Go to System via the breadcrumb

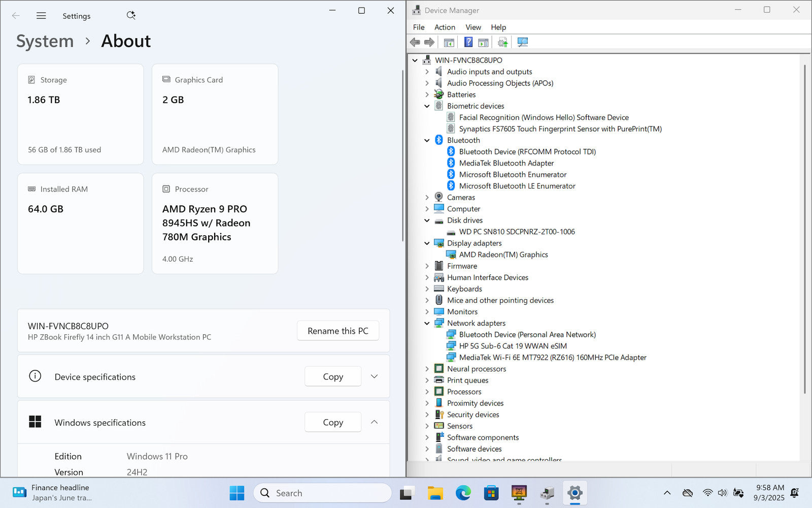point(45,41)
